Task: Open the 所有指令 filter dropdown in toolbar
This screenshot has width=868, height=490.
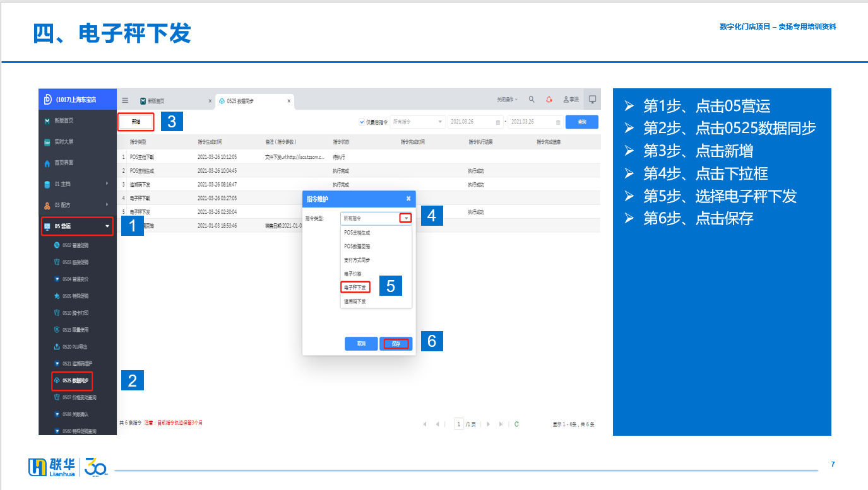Action: coord(417,122)
